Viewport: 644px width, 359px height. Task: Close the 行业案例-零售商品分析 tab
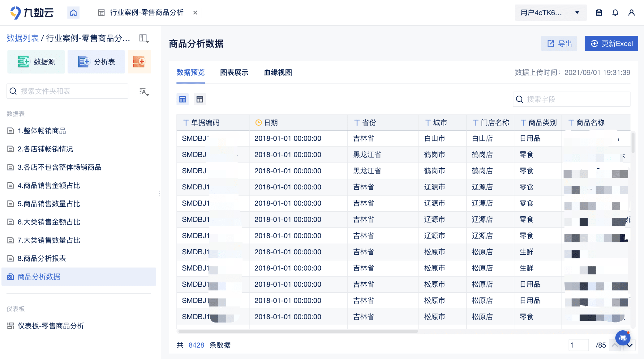coord(195,13)
